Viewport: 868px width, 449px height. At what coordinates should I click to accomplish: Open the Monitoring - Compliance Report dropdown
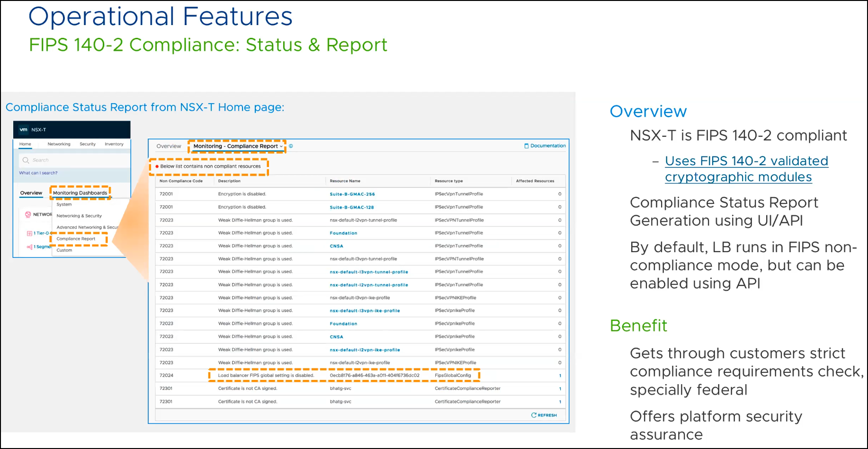[238, 146]
